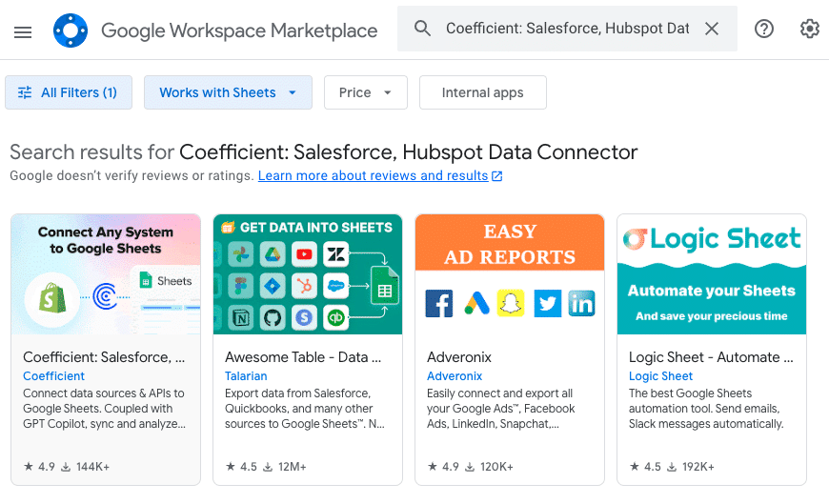
Task: Open the Talarian developer link
Action: pos(246,376)
